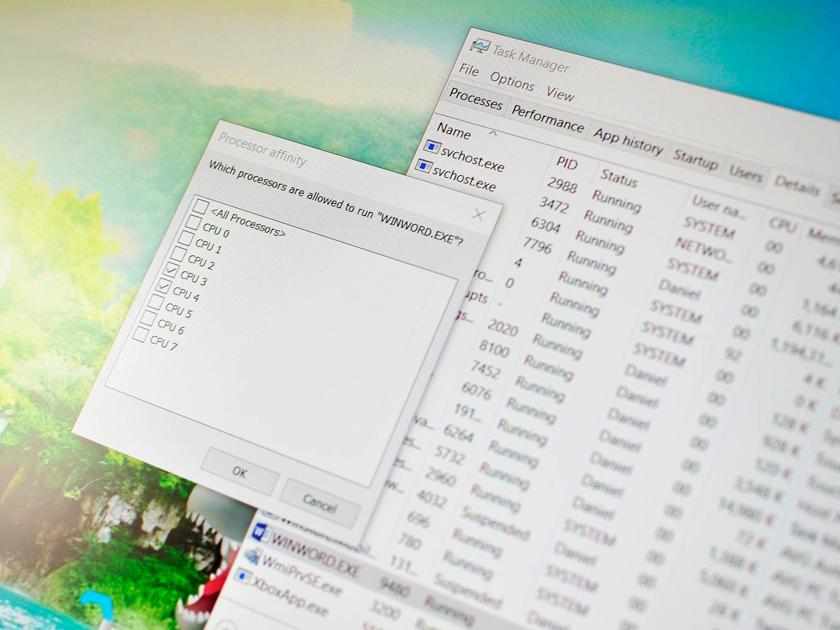Sort by the PID column header
Viewport: 840px width, 630px height.
tap(567, 163)
